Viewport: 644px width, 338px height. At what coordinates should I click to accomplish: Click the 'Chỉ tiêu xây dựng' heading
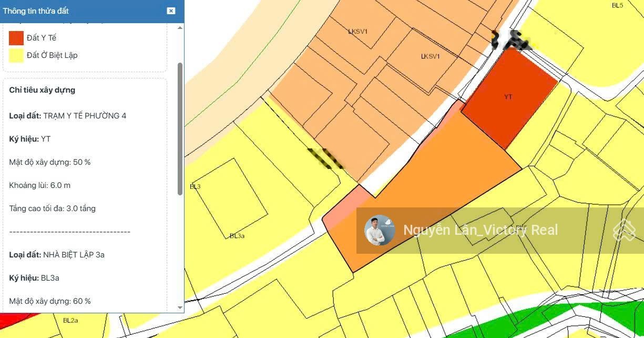[42, 90]
